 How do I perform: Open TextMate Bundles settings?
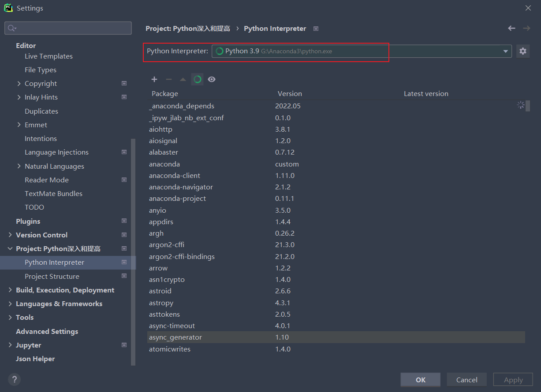[53, 193]
